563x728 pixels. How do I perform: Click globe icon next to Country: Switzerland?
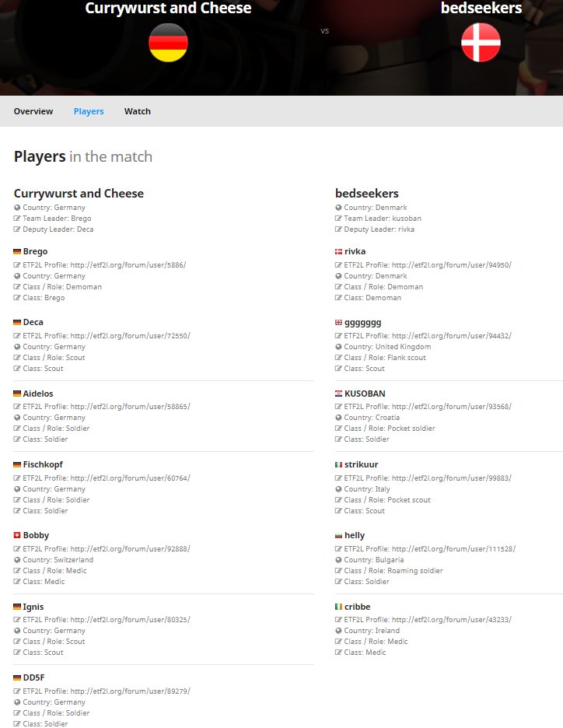[17, 560]
